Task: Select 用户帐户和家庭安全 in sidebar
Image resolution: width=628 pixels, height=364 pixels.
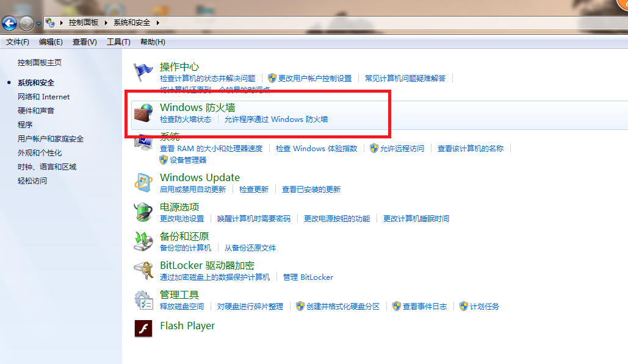Action: (51, 139)
